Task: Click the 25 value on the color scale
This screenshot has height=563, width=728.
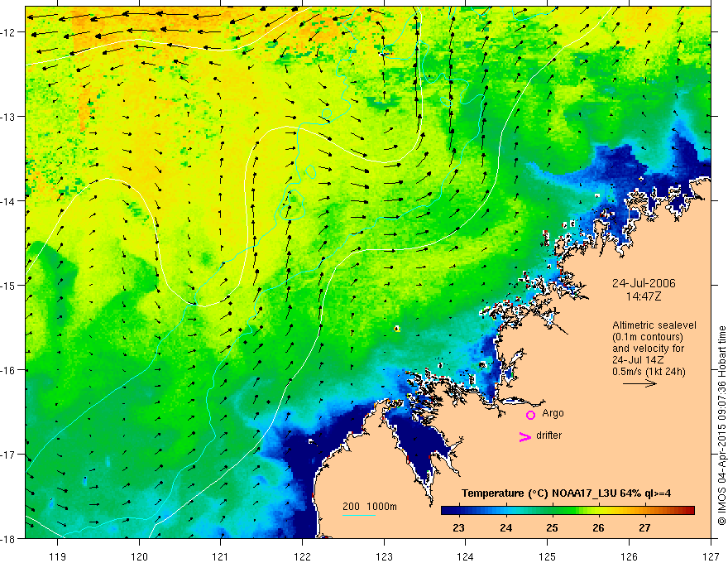Action: click(552, 528)
